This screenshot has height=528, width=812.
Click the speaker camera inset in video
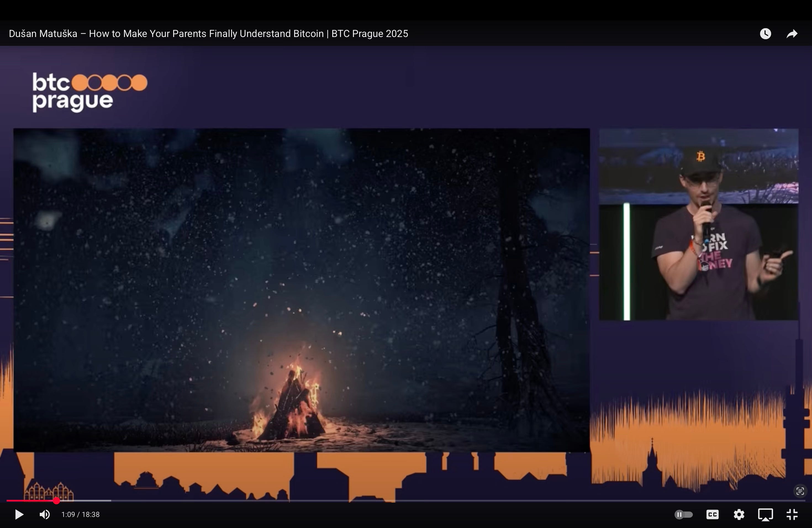[x=698, y=224]
